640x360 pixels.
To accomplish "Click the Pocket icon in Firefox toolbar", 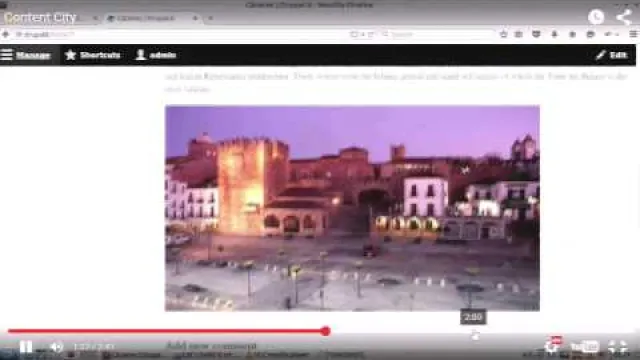I will pyautogui.click(x=536, y=34).
